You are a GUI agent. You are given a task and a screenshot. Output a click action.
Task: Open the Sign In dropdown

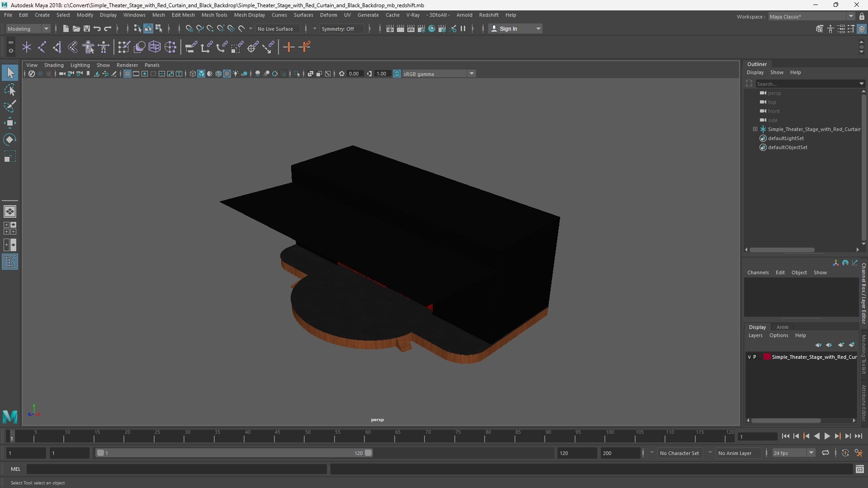click(515, 28)
